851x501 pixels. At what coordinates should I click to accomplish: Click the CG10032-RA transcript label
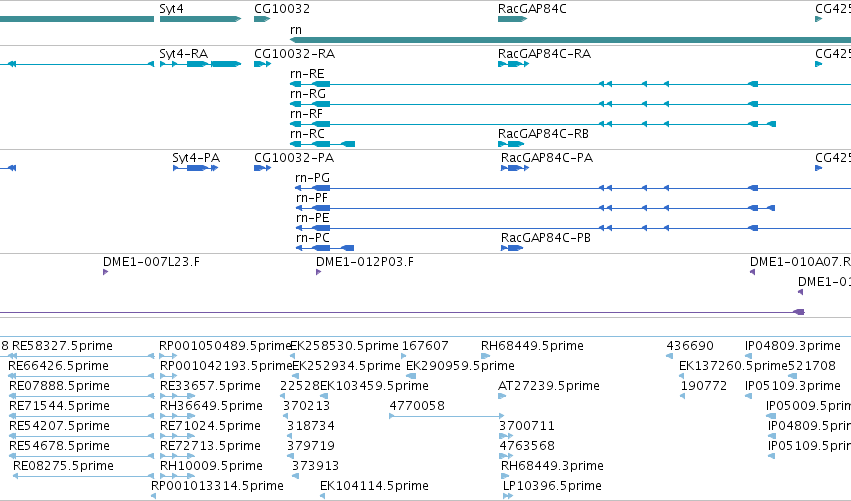[x=294, y=54]
